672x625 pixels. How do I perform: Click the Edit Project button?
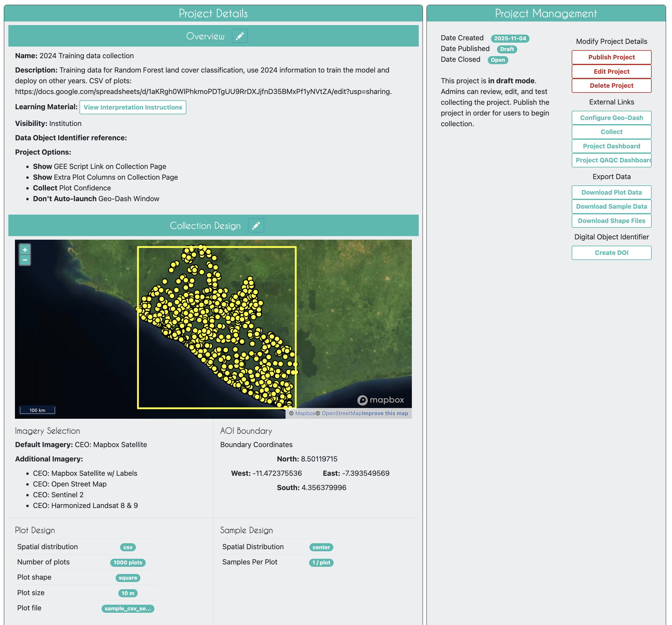pyautogui.click(x=611, y=72)
